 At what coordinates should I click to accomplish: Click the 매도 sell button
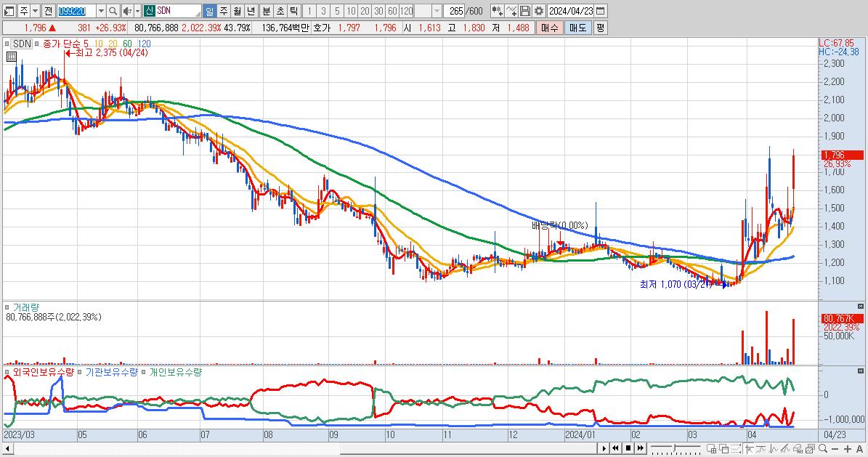point(578,28)
